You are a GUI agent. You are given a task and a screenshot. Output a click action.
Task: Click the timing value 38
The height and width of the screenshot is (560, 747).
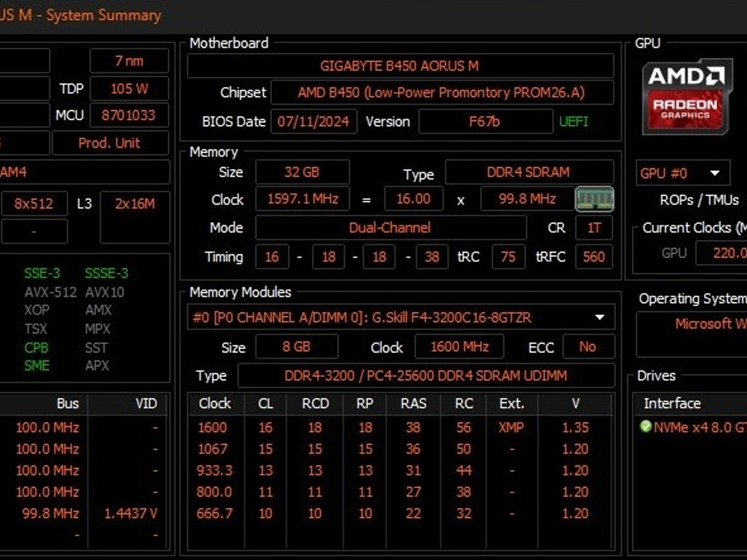432,257
